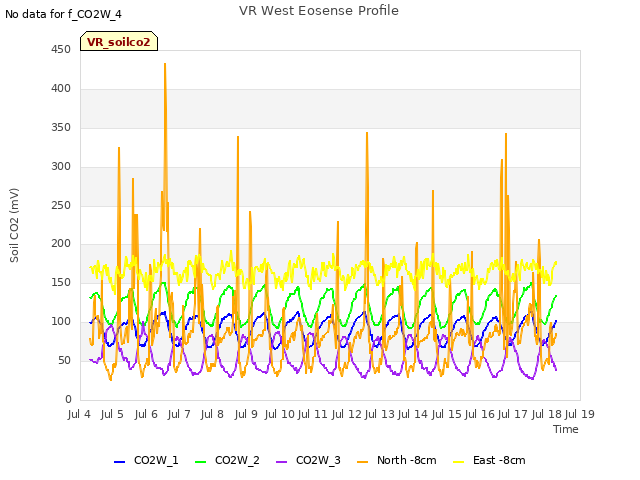Click the Jul 9 x-axis tick label

(x=246, y=414)
